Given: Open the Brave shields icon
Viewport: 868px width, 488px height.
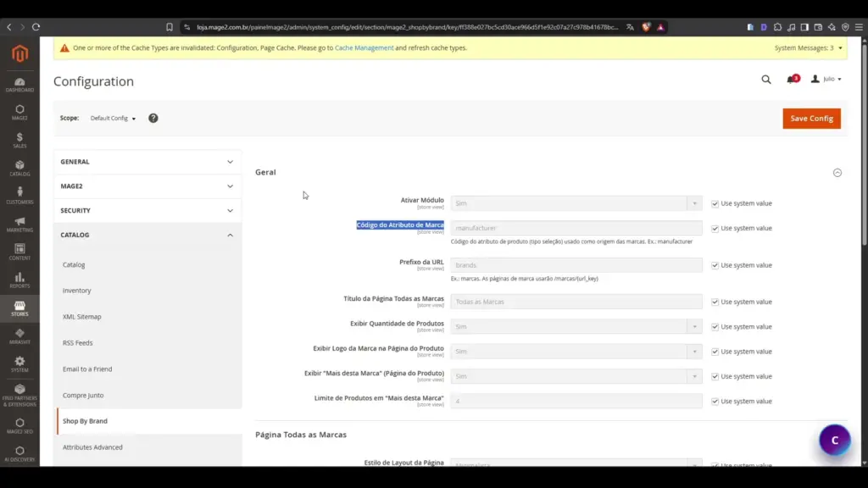Looking at the screenshot, I should 646,27.
